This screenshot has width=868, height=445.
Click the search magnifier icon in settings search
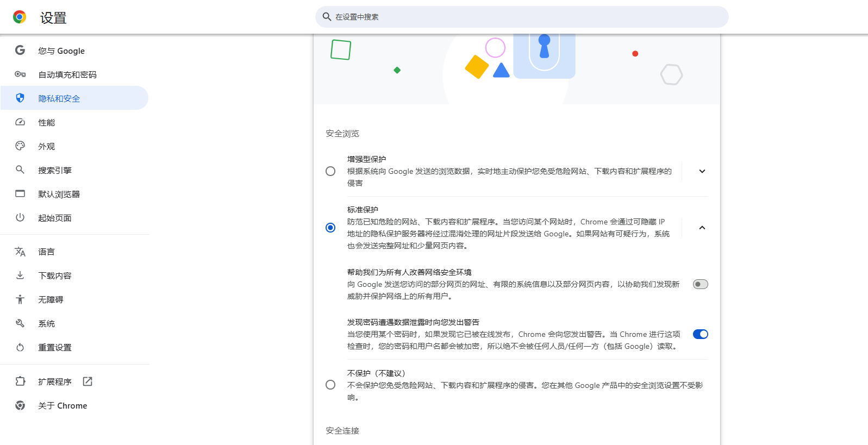(327, 17)
